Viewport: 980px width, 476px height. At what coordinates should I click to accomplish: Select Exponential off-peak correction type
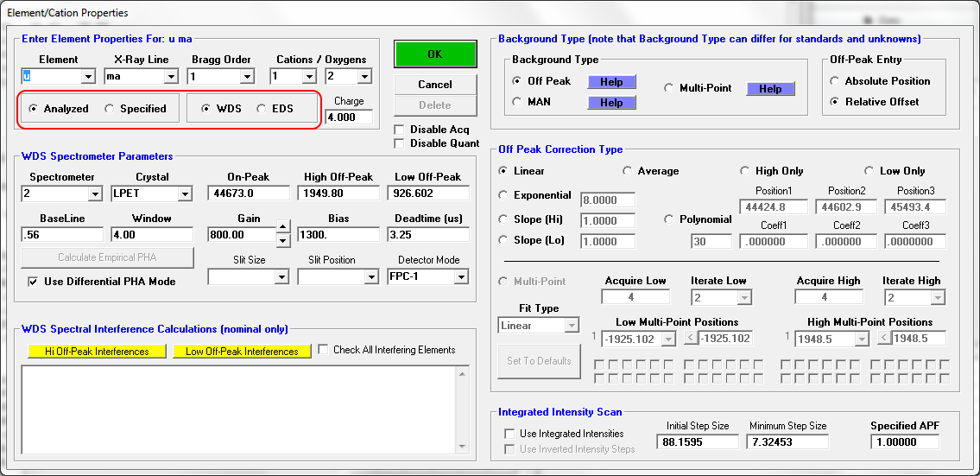click(503, 195)
